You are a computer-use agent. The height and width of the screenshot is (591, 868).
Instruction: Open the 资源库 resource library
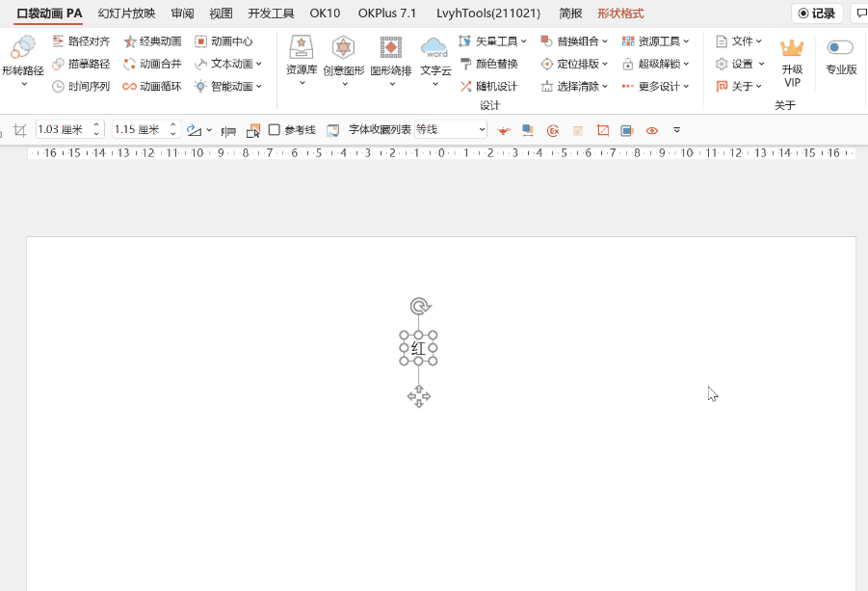pos(302,61)
